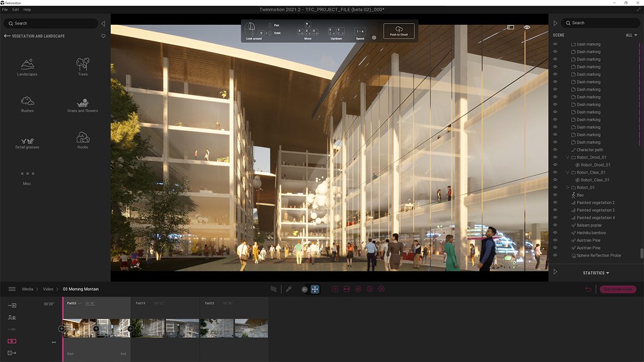Viewport: 644px width, 362px height.
Task: Toggle visibility of Robot_01 folder
Action: click(x=555, y=187)
